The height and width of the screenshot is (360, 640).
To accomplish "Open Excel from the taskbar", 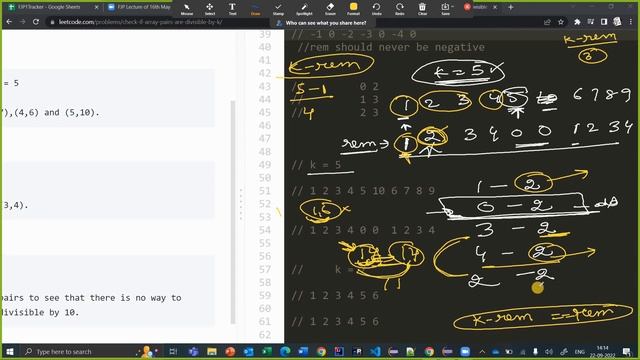I will pos(267,351).
